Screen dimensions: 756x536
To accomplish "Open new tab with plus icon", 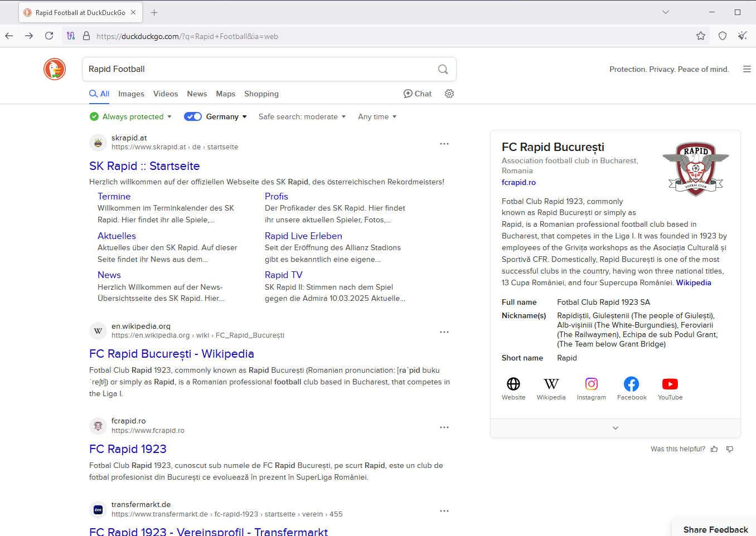I will [154, 12].
